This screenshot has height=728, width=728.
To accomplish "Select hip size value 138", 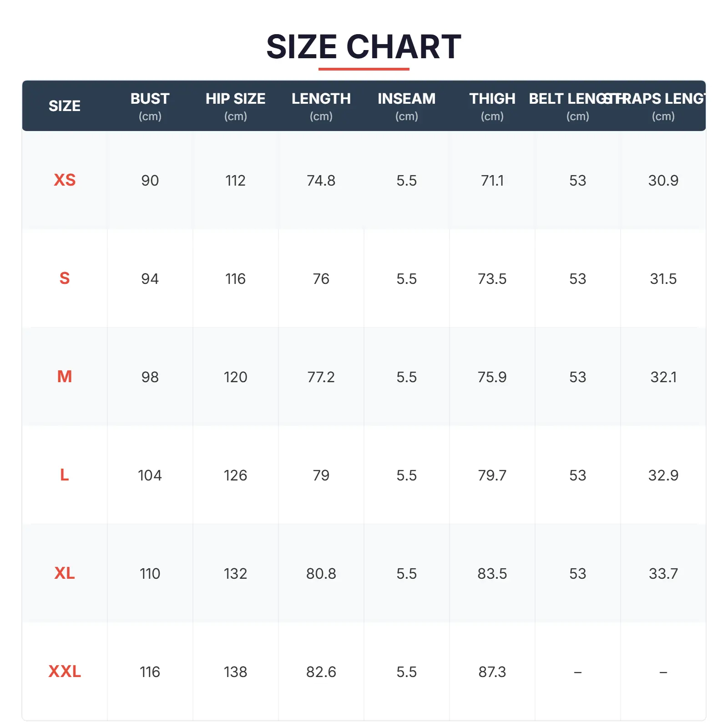I will coord(235,672).
